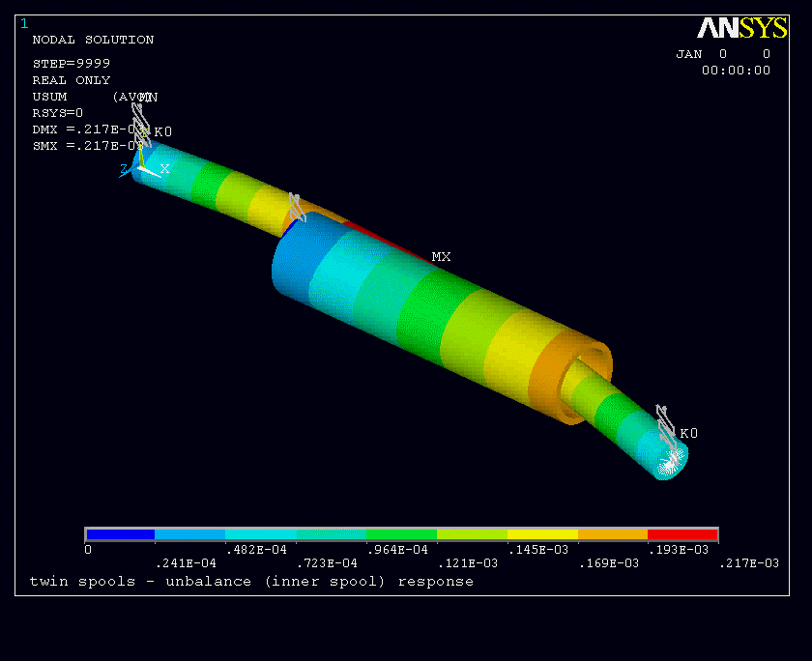Click the legend value .723E-04

coord(327,563)
